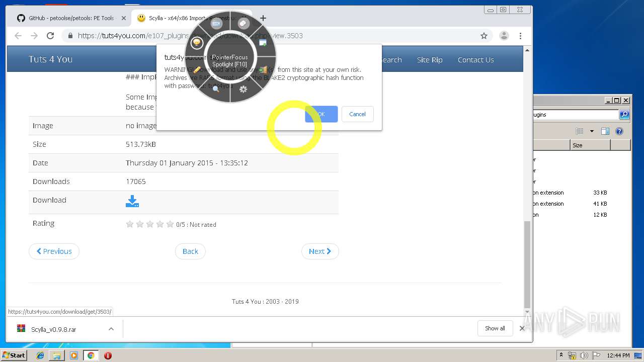
Task: Open media player from taskbar
Action: click(74, 355)
